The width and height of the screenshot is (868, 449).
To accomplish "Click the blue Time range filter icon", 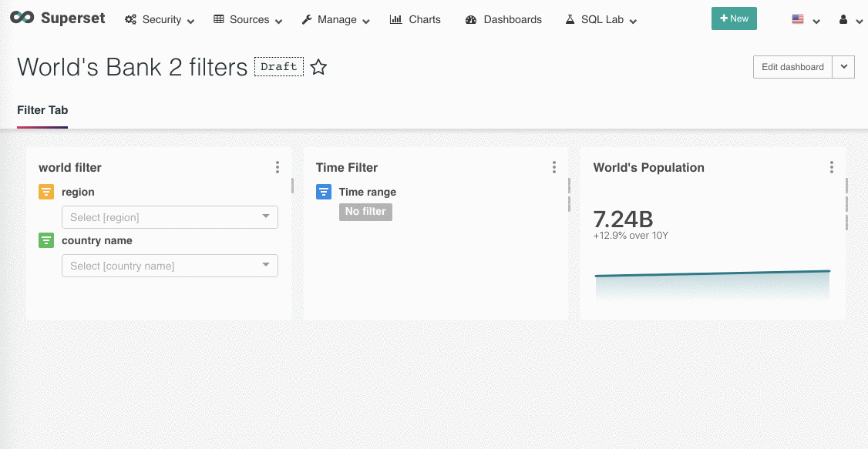I will pyautogui.click(x=324, y=192).
